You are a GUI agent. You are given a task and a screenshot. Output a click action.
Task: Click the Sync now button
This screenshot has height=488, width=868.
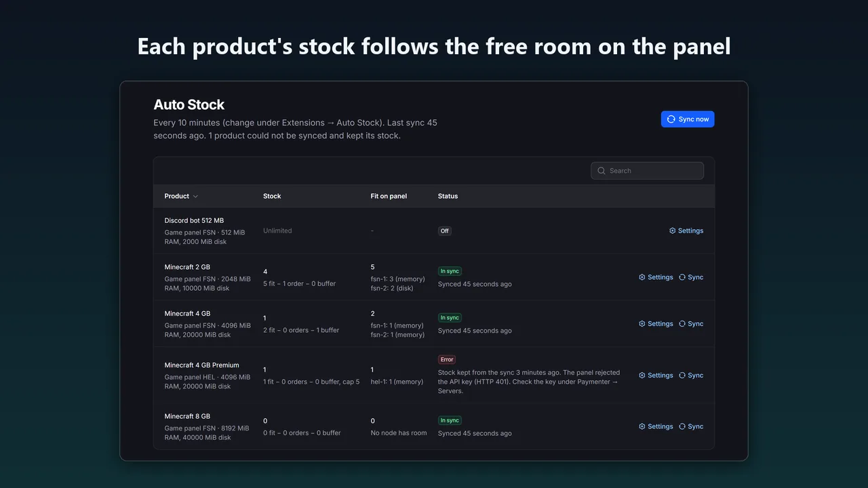point(688,119)
